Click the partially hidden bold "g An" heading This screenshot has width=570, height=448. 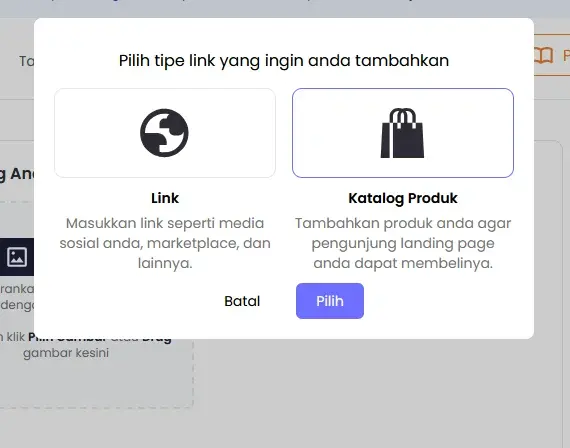pos(16,174)
